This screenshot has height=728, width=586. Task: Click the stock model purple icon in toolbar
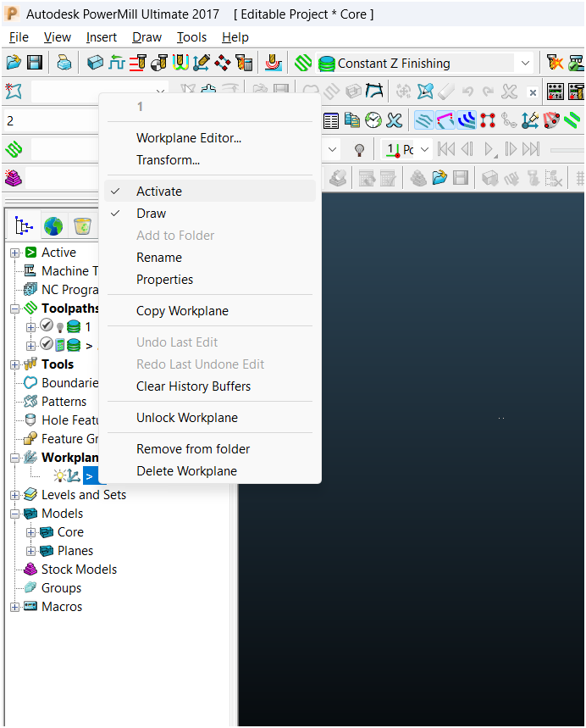point(14,178)
